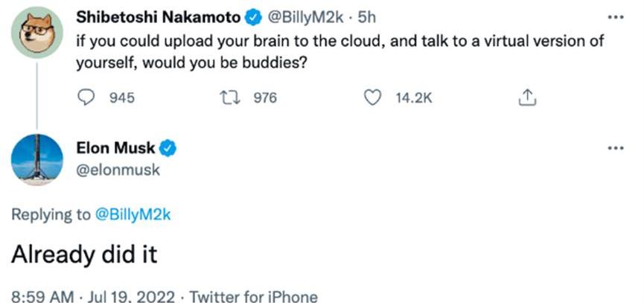The width and height of the screenshot is (644, 303).
Task: Expand the three-dot menu on Elon's reply
Action: click(614, 147)
